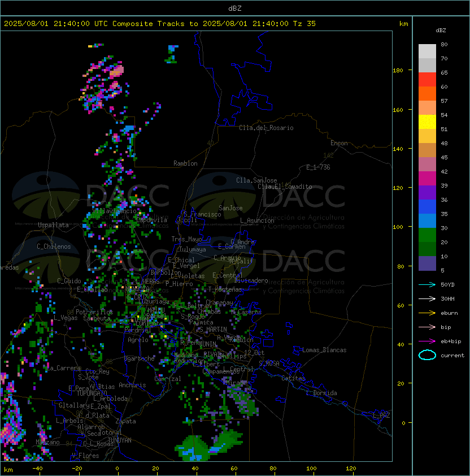This screenshot has height=476, width=470.
Task: Click the cyan 50YD track arrow in legend
Action: (x=427, y=284)
